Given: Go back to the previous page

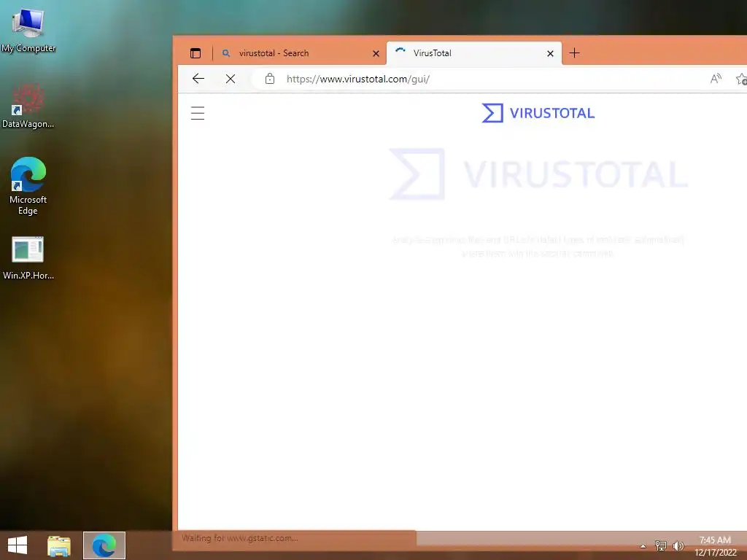Looking at the screenshot, I should coord(198,79).
